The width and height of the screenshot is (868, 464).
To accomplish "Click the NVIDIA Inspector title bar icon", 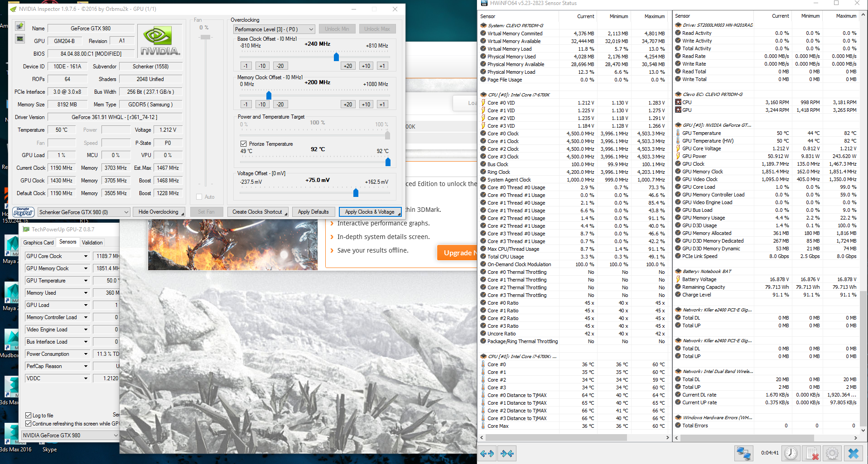I will 13,9.
